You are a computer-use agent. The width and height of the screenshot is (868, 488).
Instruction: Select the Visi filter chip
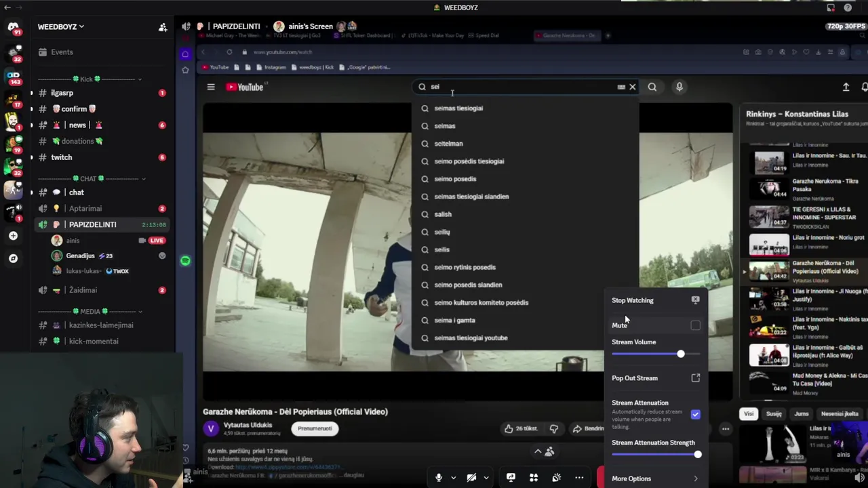749,413
